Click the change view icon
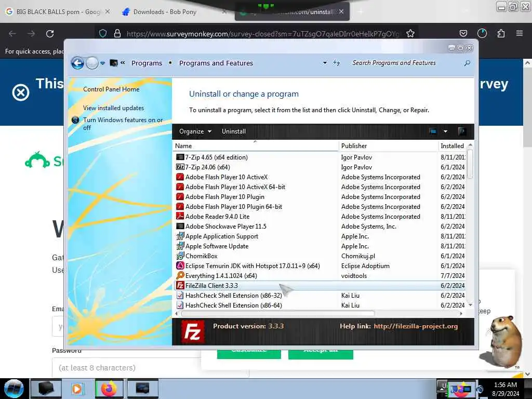The height and width of the screenshot is (399, 532). pos(433,131)
